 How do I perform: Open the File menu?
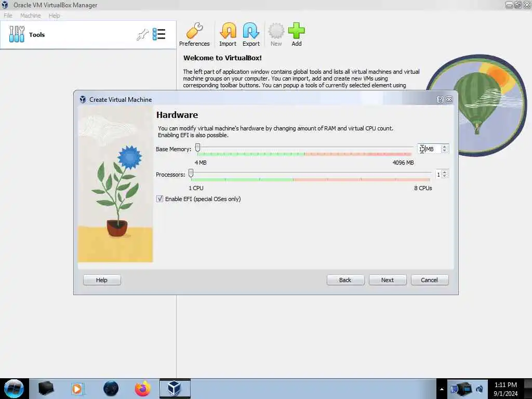pos(8,16)
